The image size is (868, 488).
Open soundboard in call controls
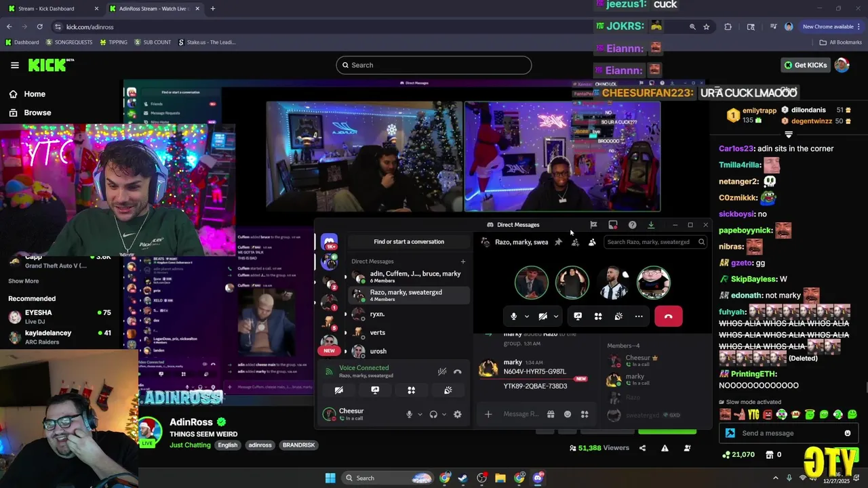(x=618, y=317)
